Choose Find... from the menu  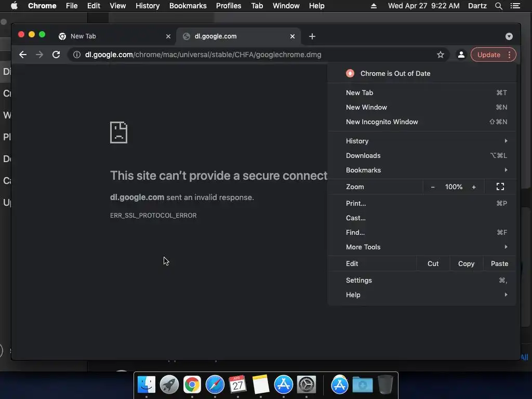pos(422,232)
